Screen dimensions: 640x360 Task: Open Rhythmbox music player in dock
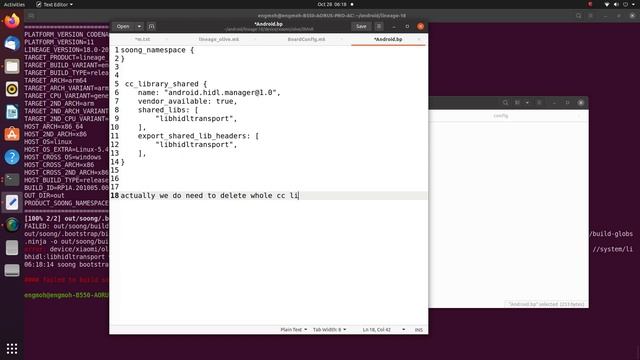(x=12, y=89)
